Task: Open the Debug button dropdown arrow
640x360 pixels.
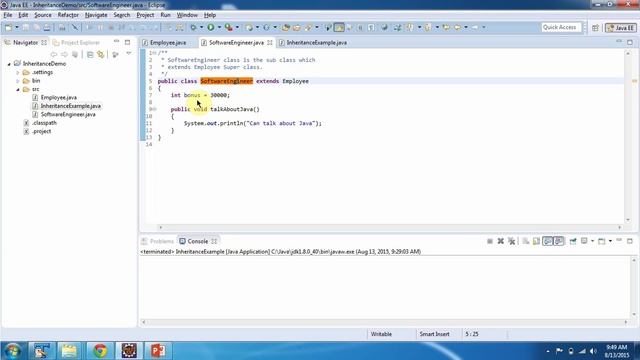Action: [x=201, y=27]
